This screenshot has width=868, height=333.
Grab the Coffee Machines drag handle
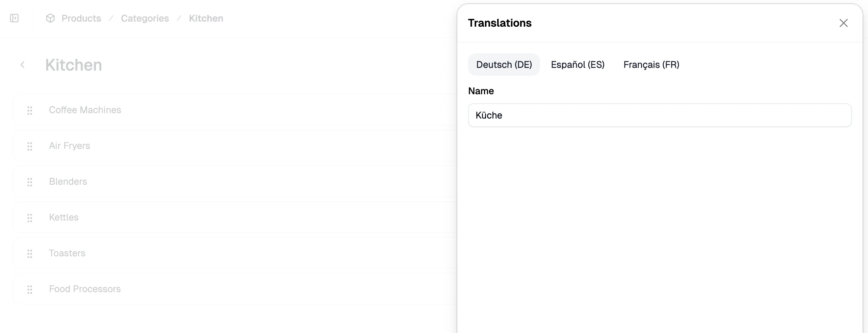point(29,110)
